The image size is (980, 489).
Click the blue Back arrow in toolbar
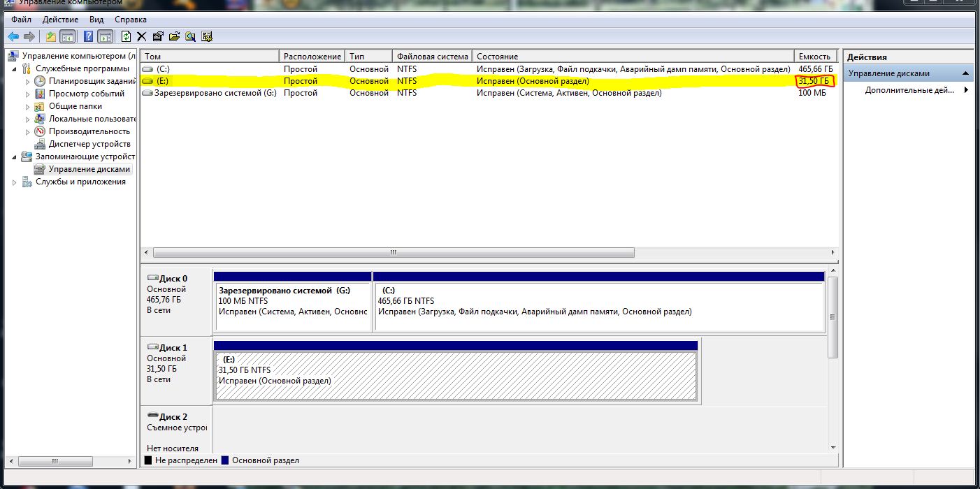(13, 36)
